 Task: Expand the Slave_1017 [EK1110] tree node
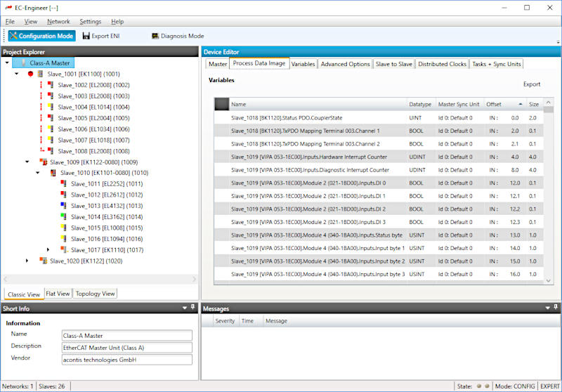point(48,249)
